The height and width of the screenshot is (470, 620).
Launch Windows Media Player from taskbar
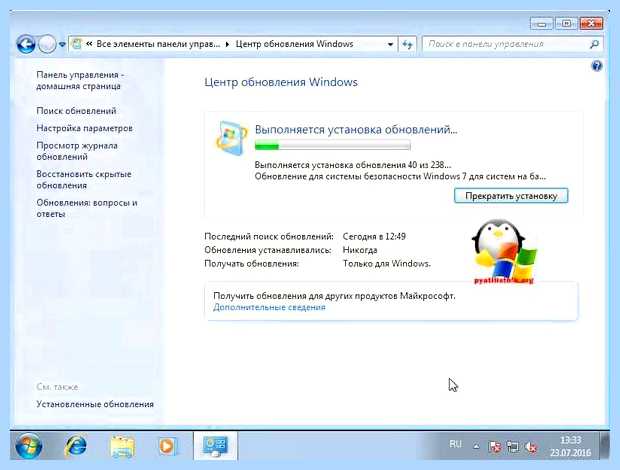168,446
